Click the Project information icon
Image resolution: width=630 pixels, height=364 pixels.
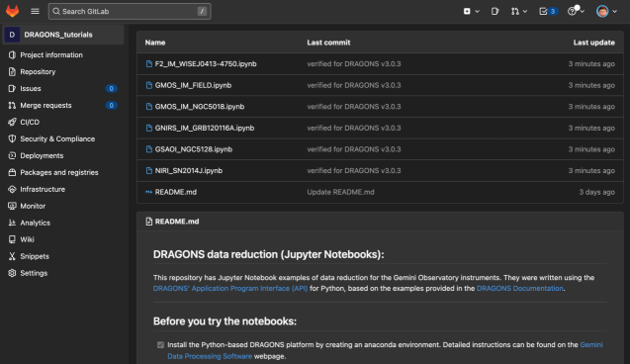[x=12, y=54]
